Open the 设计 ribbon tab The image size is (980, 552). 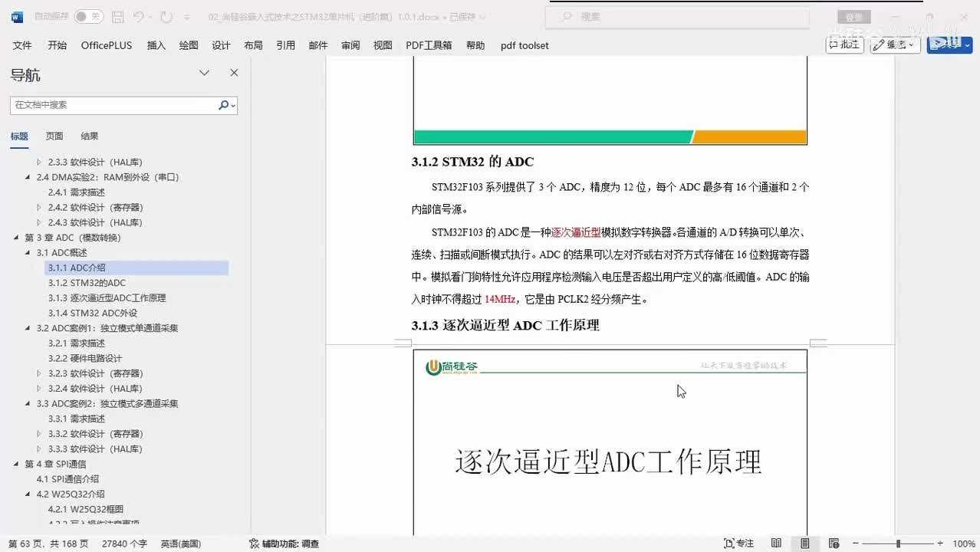click(221, 45)
